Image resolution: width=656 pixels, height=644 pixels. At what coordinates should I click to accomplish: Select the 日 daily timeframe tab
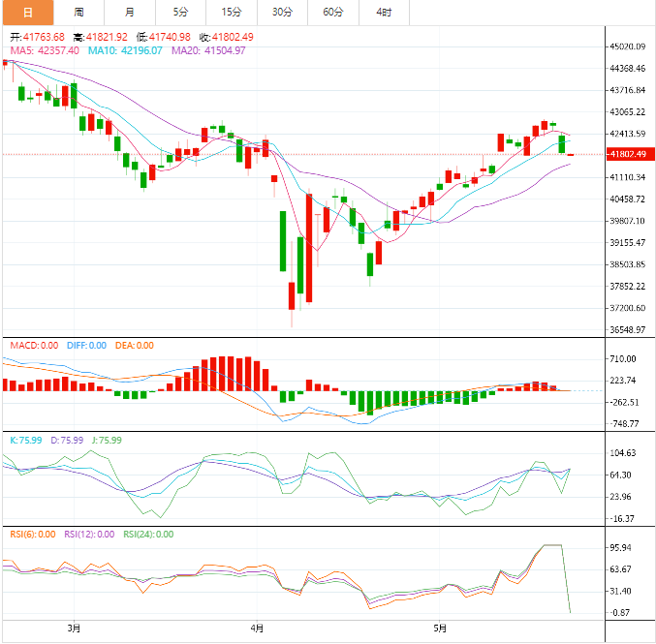(28, 13)
